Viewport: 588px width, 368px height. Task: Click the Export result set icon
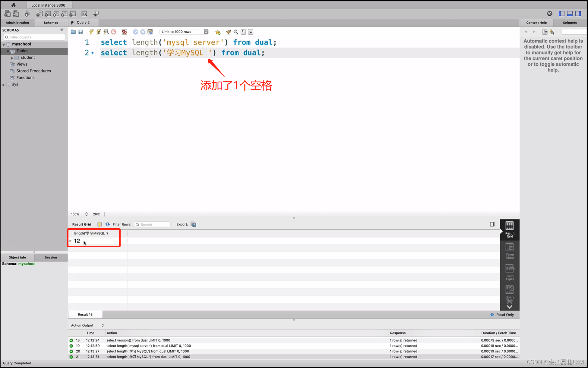point(194,224)
